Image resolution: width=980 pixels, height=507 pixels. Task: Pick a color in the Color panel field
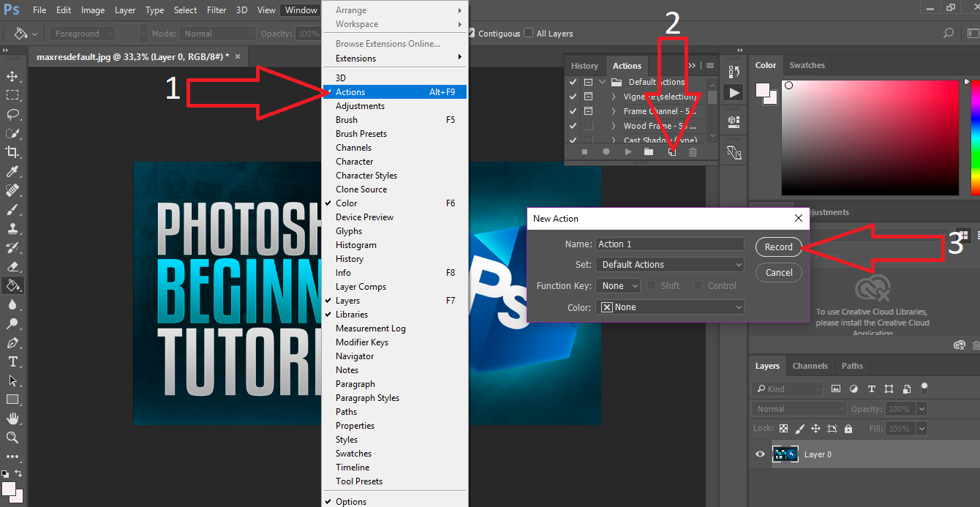[x=870, y=138]
